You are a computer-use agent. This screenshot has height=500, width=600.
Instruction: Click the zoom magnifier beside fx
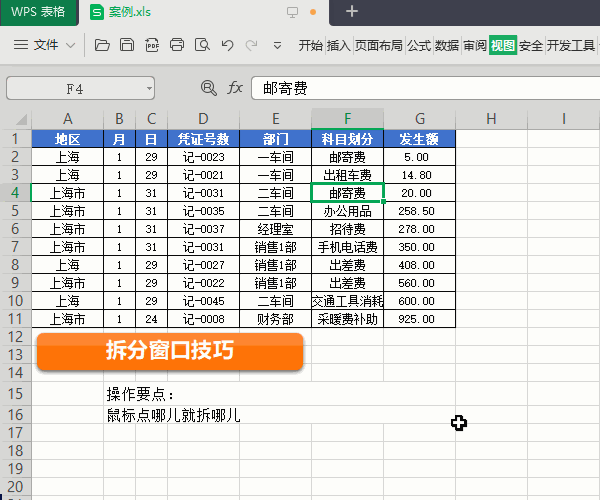208,88
